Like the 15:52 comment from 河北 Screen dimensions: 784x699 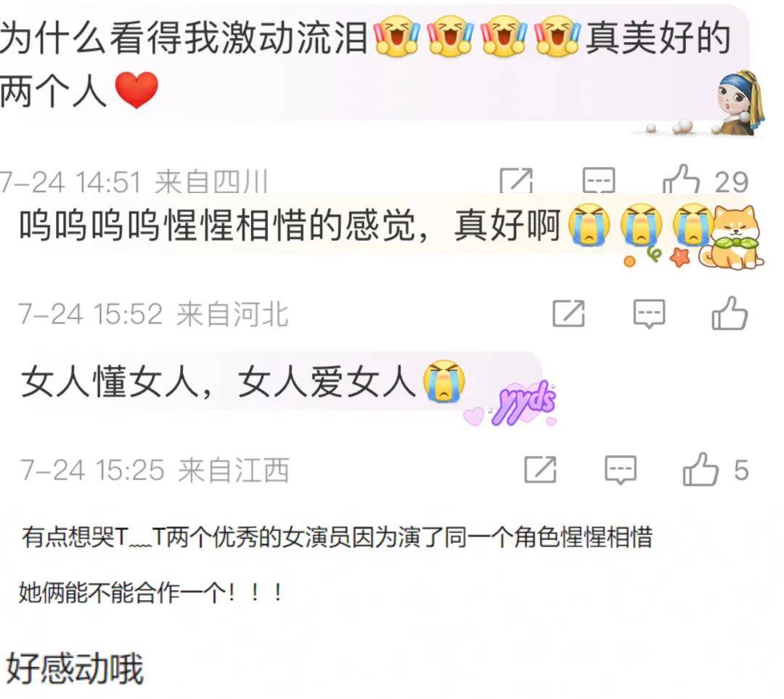(x=730, y=314)
